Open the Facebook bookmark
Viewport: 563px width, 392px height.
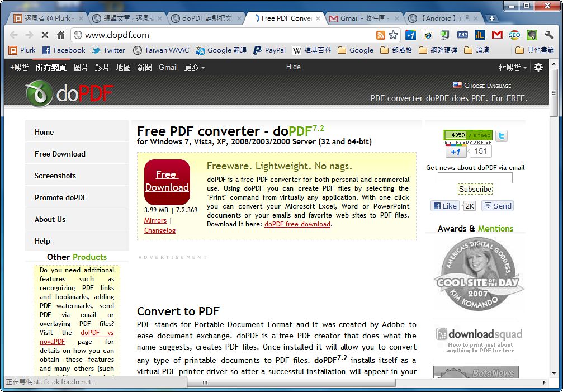64,50
